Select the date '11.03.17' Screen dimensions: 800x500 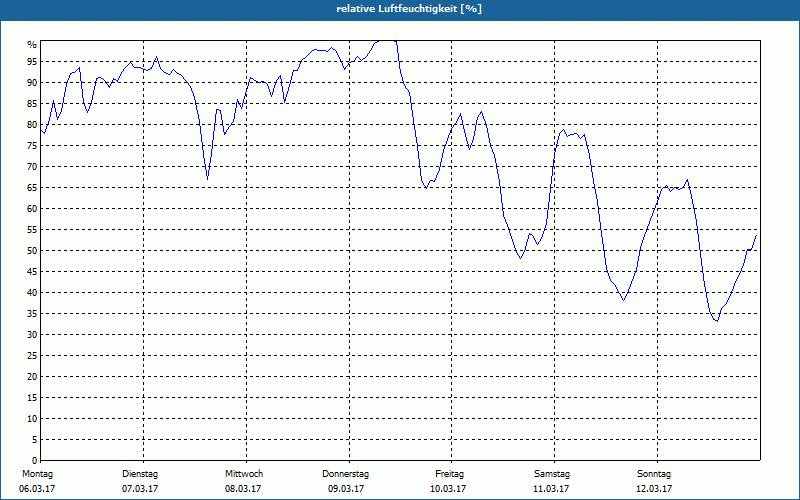point(551,489)
